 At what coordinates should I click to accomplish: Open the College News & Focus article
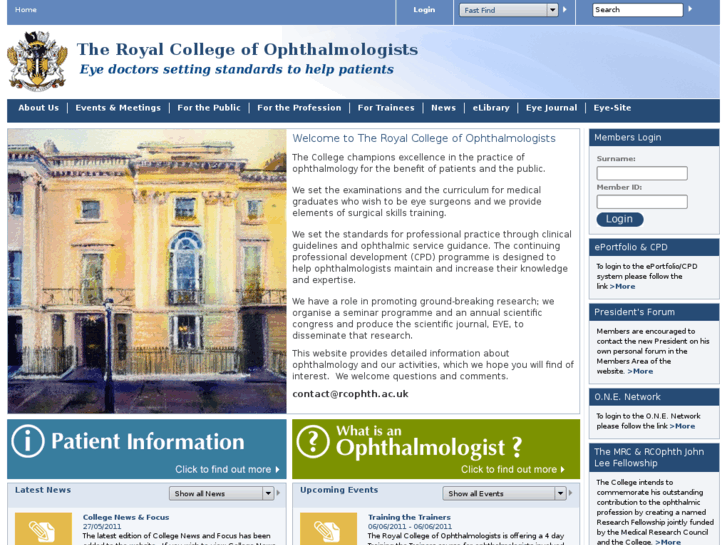pos(126,517)
